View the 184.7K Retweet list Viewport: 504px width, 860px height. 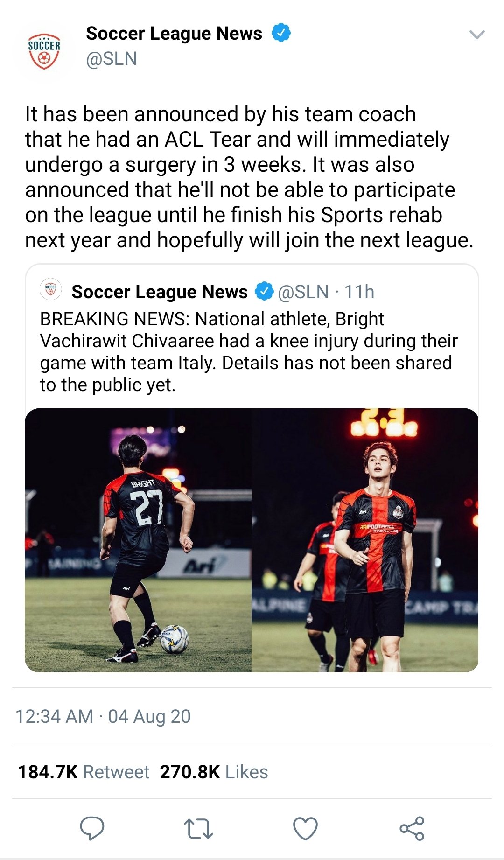point(84,772)
